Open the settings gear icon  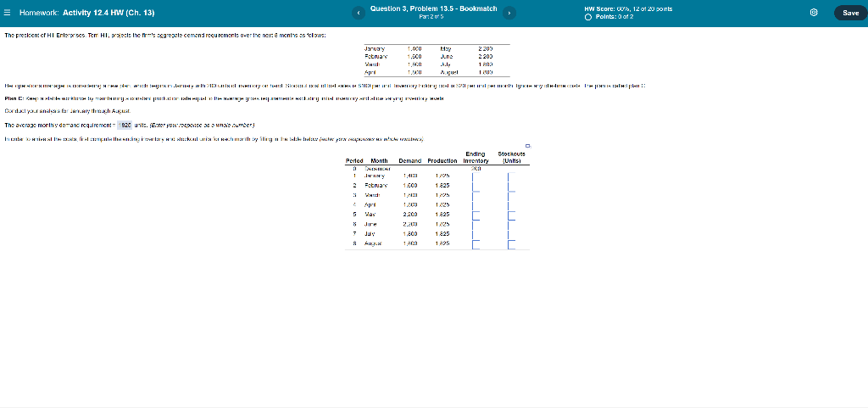(x=814, y=13)
